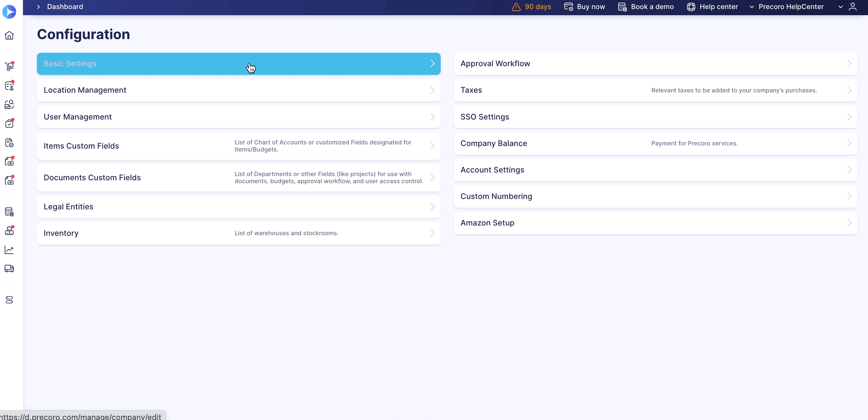The image size is (868, 420).
Task: Open the stacked boxes inventory sidebar icon
Action: click(9, 230)
